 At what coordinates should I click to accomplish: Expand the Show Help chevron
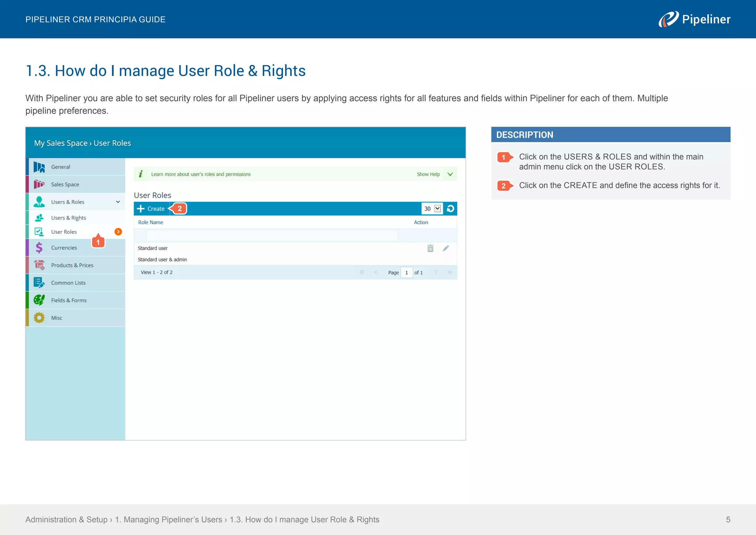tap(450, 174)
